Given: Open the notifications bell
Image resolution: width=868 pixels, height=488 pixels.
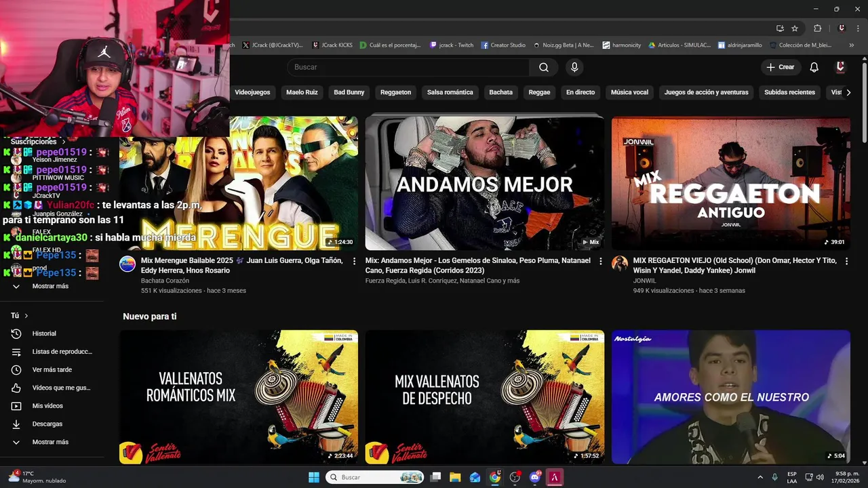Looking at the screenshot, I should tap(814, 67).
